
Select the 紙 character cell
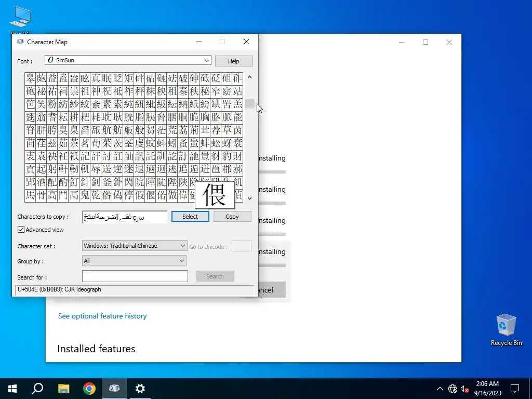(194, 104)
